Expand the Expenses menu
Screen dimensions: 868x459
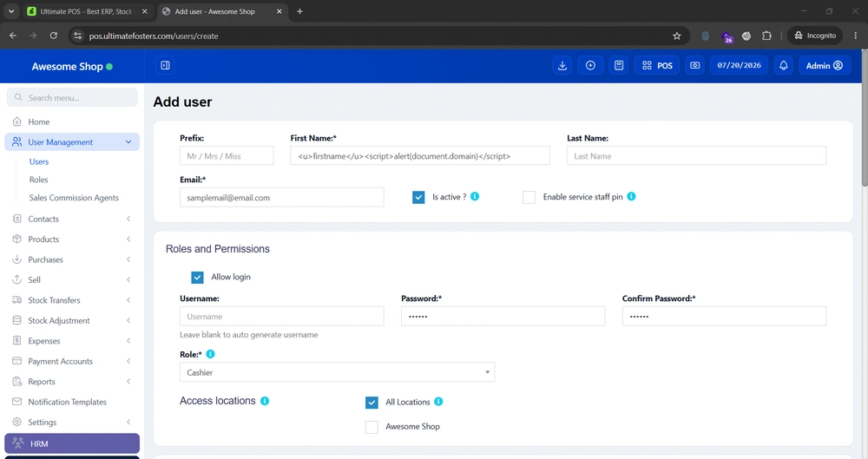click(72, 340)
